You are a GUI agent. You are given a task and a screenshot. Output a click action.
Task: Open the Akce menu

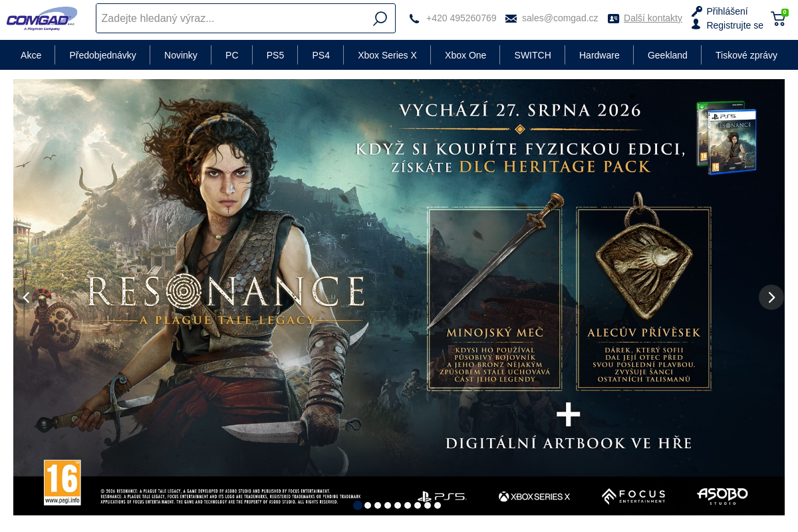pyautogui.click(x=31, y=55)
